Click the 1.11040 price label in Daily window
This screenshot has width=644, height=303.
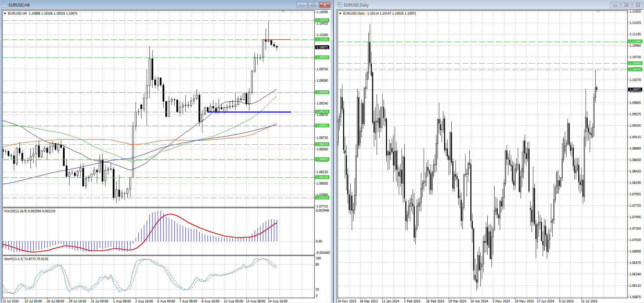click(x=635, y=42)
